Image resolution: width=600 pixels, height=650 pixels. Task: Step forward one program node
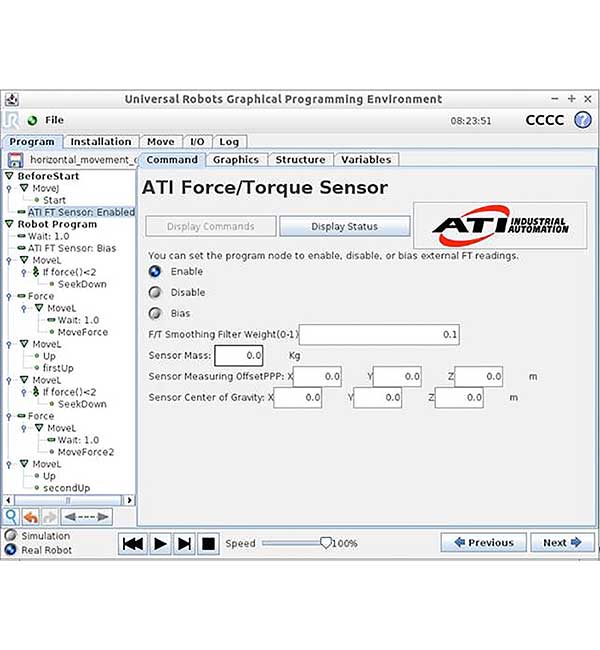tap(184, 543)
